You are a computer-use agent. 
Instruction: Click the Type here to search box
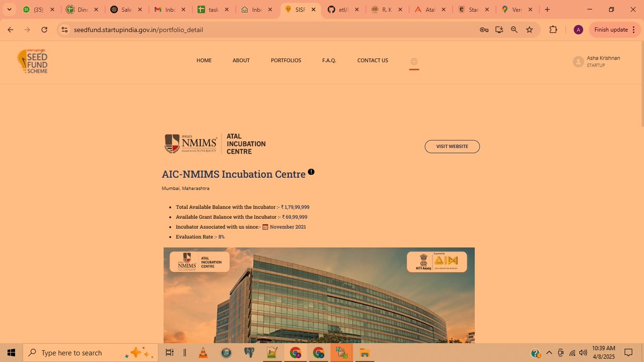[90, 353]
